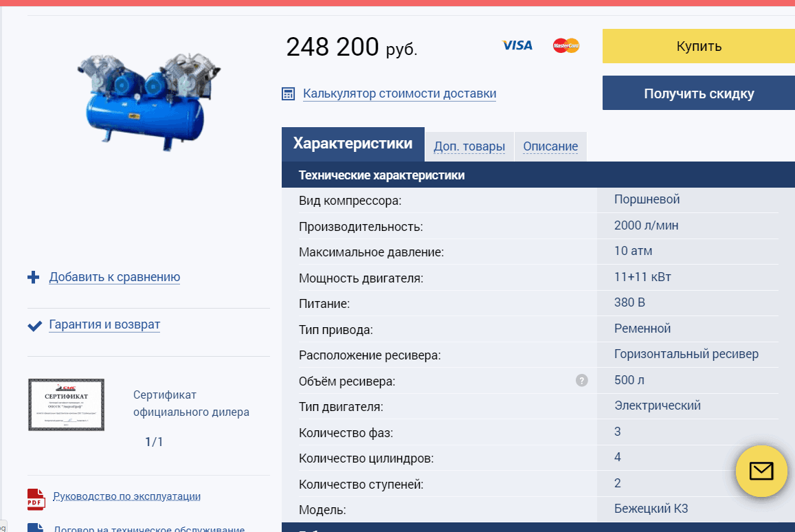795x532 pixels.
Task: Click Сертификат официального дилера caption
Action: (191, 403)
